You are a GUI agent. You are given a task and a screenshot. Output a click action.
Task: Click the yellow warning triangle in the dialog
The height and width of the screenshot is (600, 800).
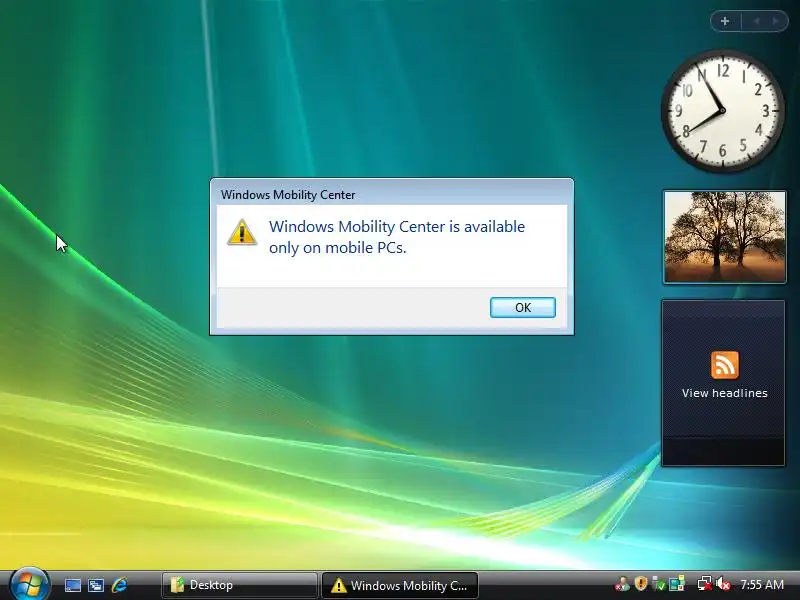(242, 233)
